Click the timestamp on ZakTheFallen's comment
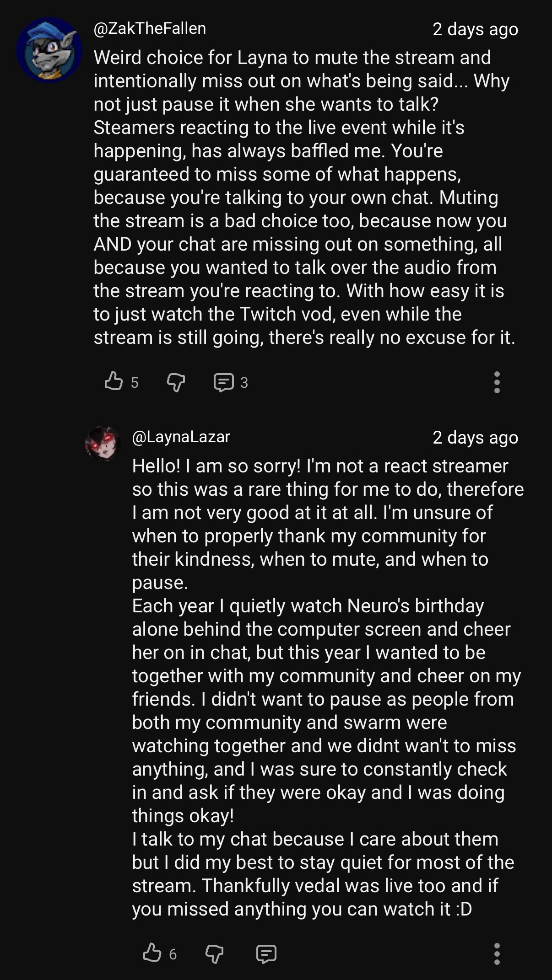Image resolution: width=552 pixels, height=980 pixels. pyautogui.click(x=475, y=29)
